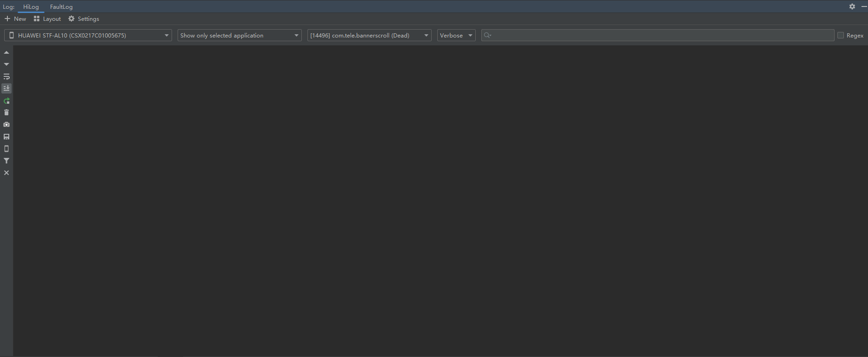
Task: Open the Layout menu
Action: 47,19
